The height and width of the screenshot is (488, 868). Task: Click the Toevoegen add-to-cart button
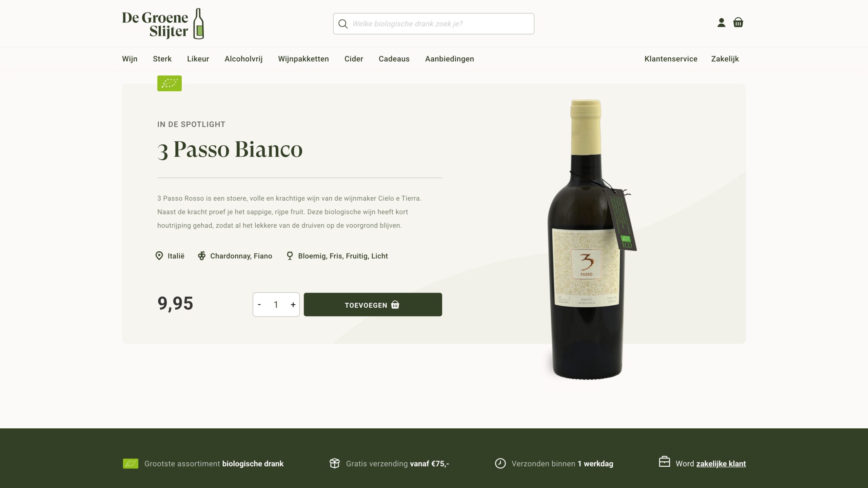click(373, 304)
